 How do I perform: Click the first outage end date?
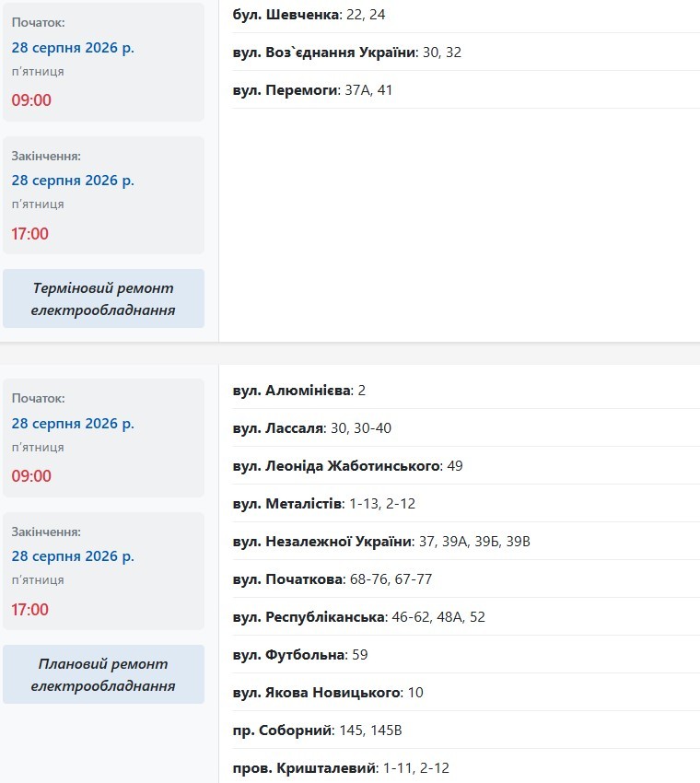[x=73, y=181]
